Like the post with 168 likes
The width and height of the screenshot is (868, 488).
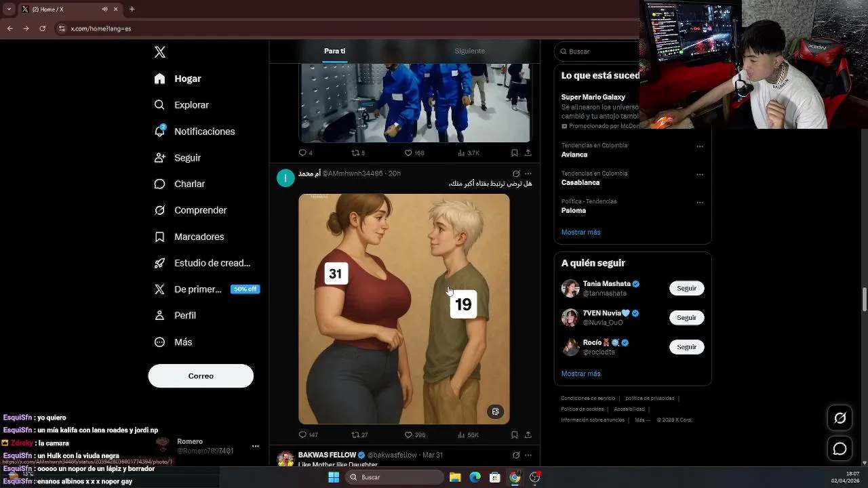coord(414,153)
